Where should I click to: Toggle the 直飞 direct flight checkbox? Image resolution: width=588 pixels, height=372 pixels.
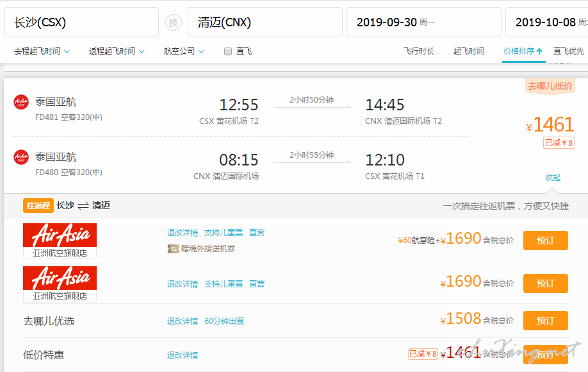coord(228,51)
